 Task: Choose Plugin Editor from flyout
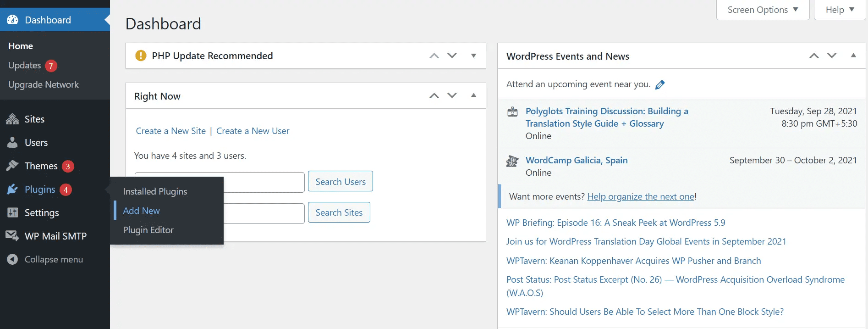(148, 230)
